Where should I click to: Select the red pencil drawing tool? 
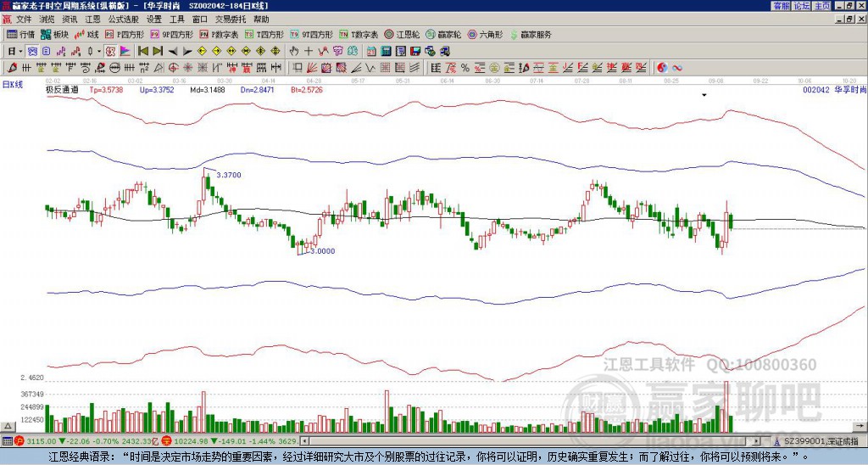(x=11, y=68)
